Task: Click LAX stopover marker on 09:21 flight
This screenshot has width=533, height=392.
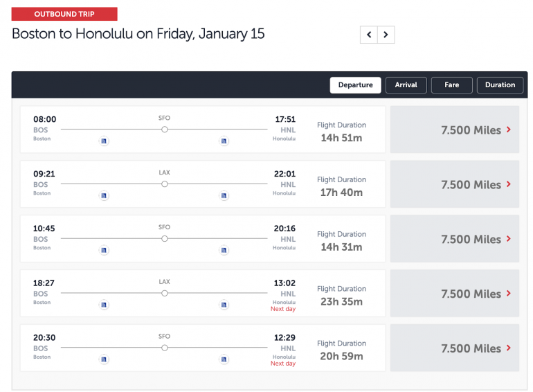Action: [164, 184]
